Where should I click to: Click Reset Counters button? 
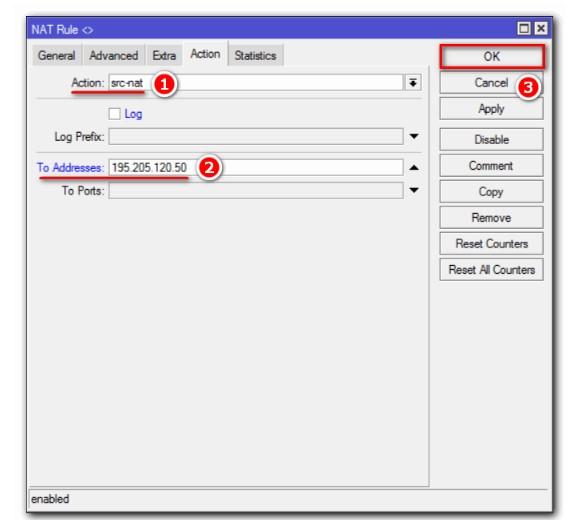492,244
